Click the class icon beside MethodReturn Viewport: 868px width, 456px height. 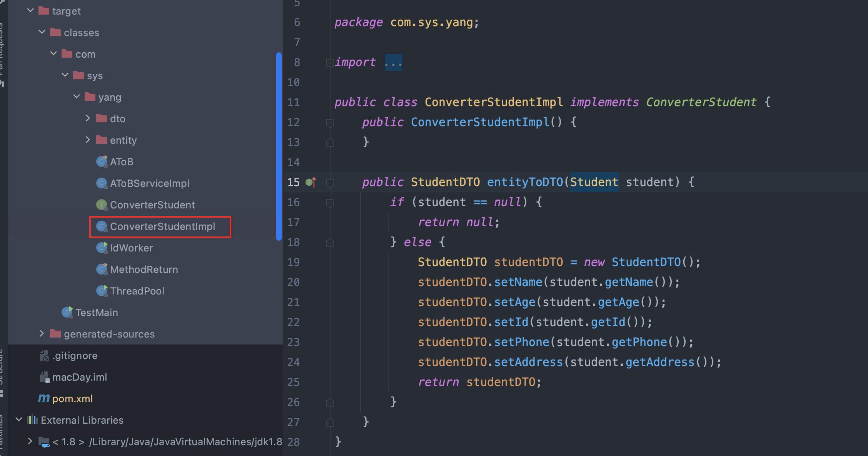coord(102,269)
